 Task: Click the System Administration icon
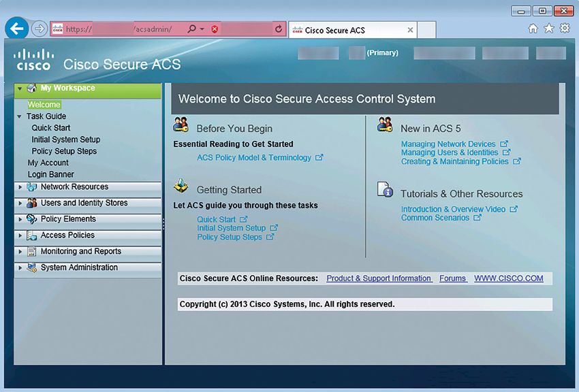[32, 267]
